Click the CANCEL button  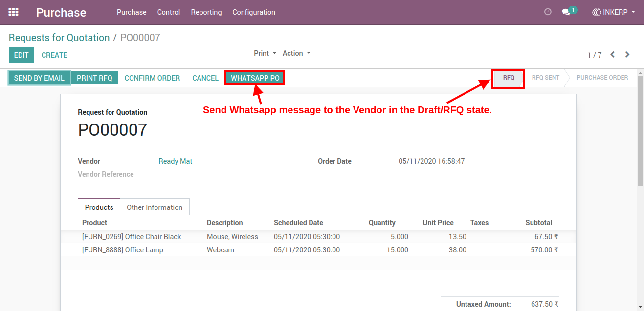205,78
